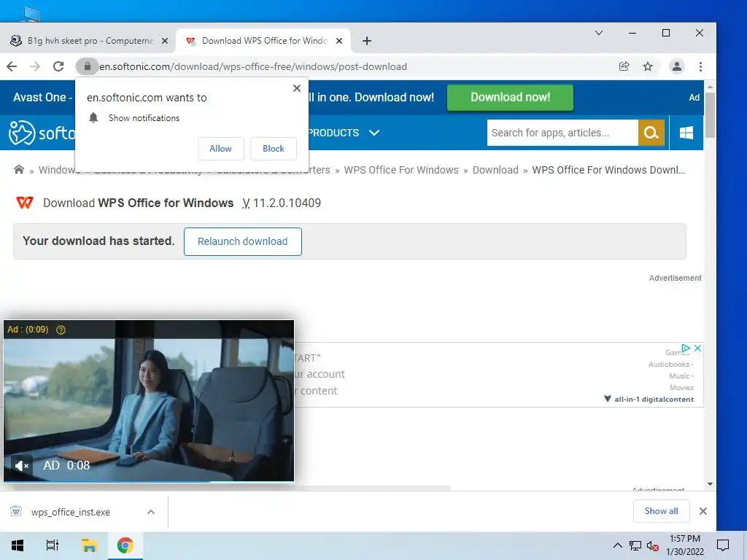This screenshot has height=560, width=747.
Task: Open Task View on taskbar
Action: tap(53, 545)
